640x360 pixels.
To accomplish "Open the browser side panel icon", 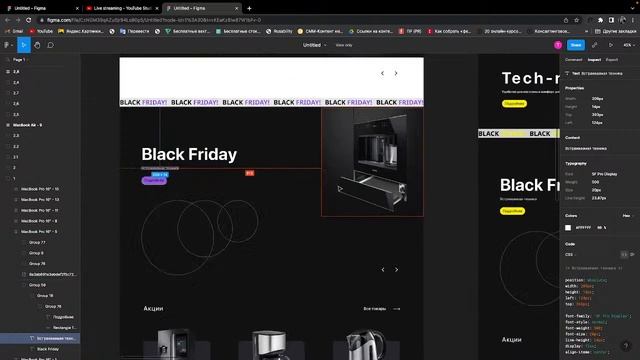I will [x=611, y=20].
